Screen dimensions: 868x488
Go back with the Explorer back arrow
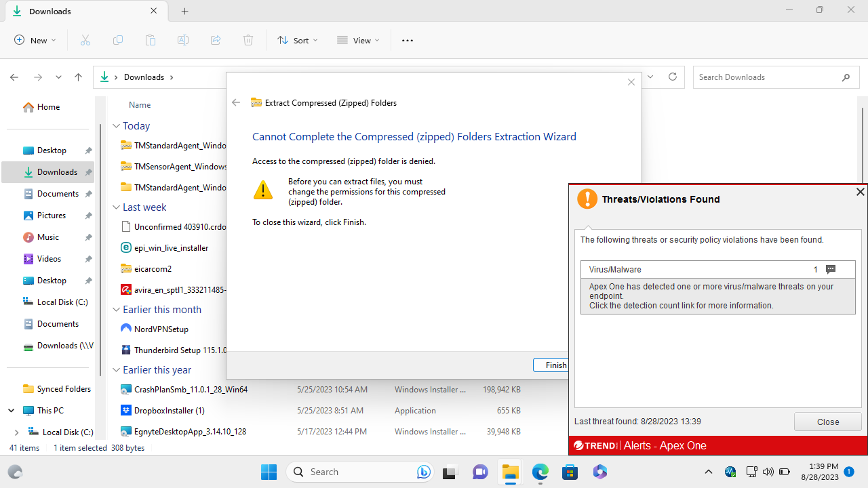point(14,77)
